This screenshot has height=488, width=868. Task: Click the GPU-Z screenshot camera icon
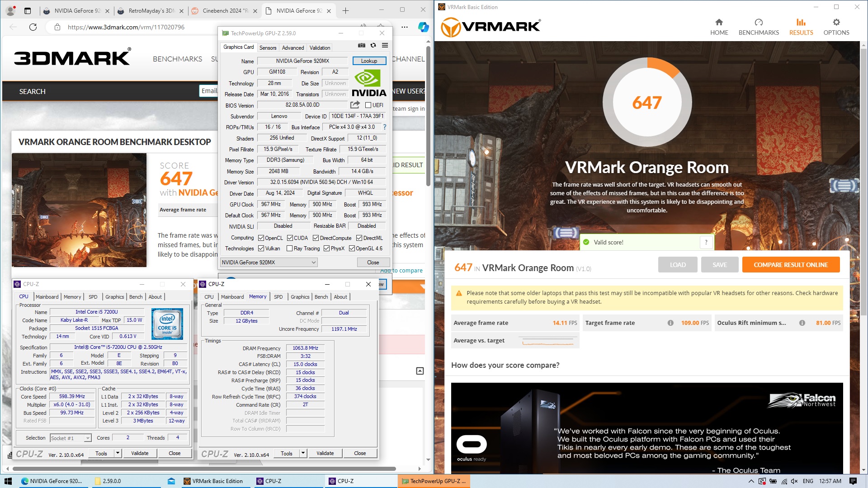point(362,46)
